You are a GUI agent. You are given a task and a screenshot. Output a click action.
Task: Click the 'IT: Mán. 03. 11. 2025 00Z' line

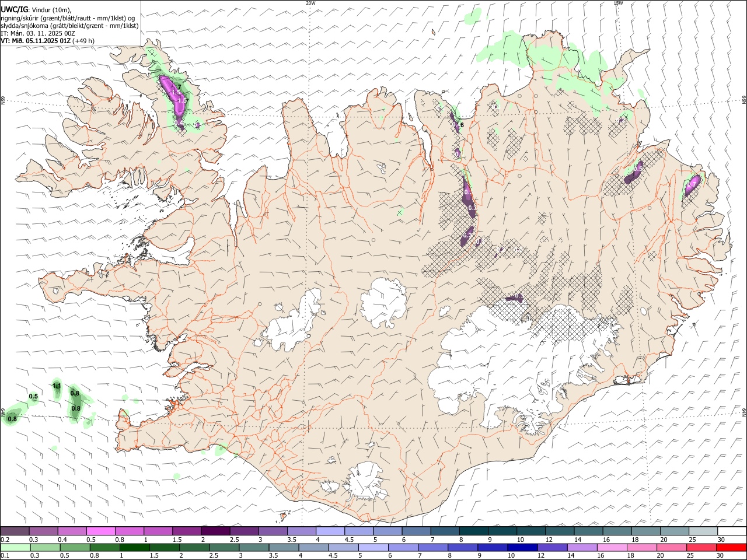pyautogui.click(x=38, y=33)
